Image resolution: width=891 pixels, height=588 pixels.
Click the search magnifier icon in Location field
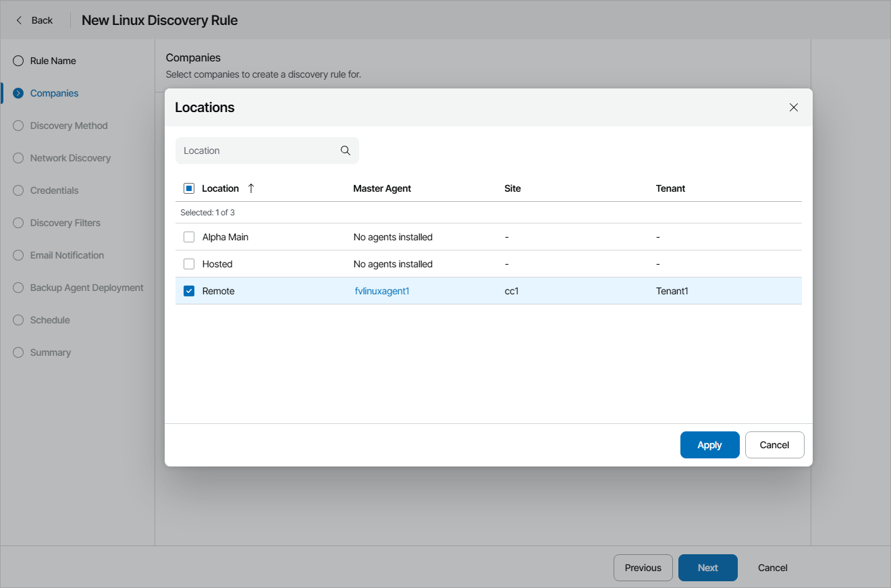(346, 151)
